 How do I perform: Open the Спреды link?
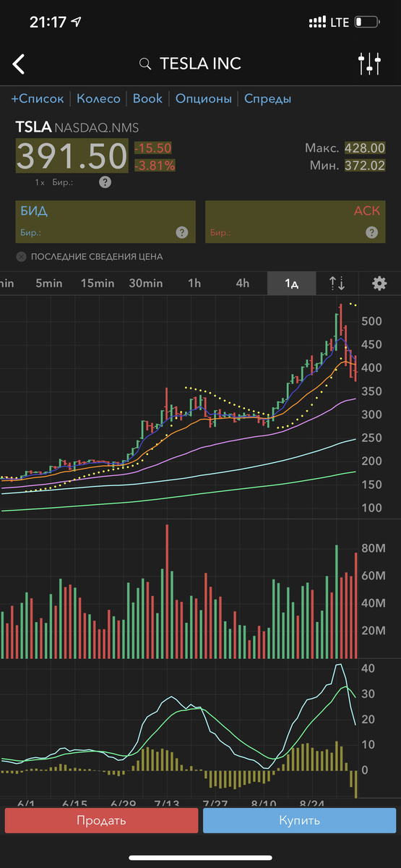[x=267, y=99]
